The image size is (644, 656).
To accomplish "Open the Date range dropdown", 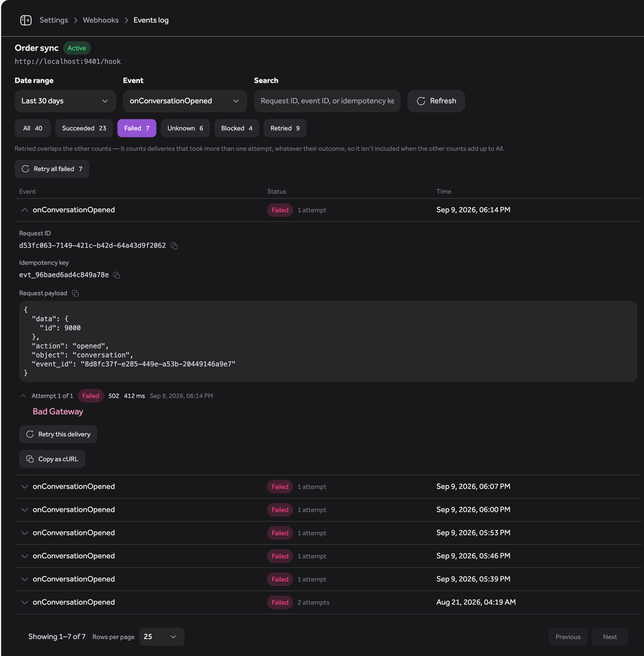I will point(65,101).
